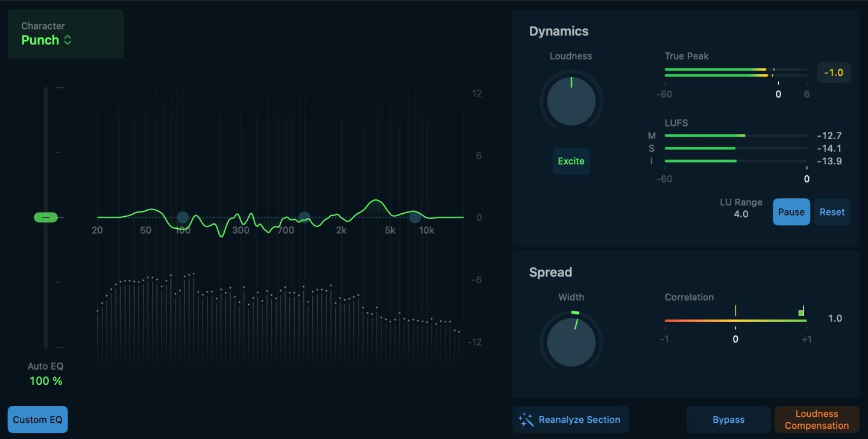Viewport: 868px width, 439px height.
Task: Enable the Custom EQ button
Action: 38,420
